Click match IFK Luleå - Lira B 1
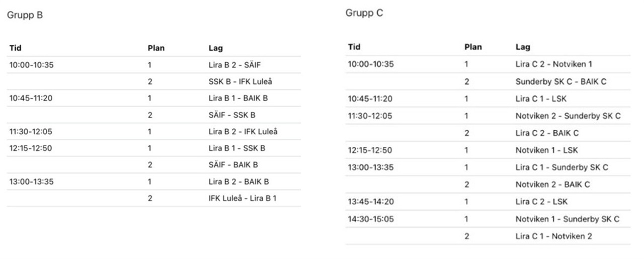 [242, 198]
